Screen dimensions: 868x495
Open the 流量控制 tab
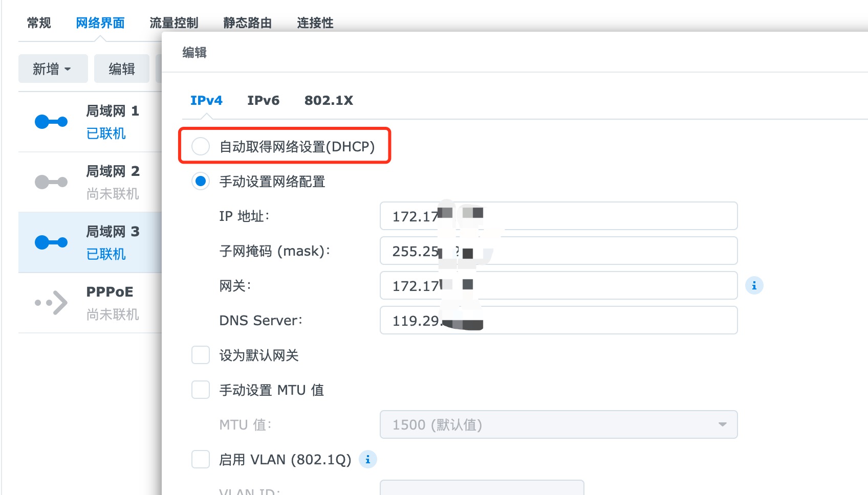click(x=173, y=23)
